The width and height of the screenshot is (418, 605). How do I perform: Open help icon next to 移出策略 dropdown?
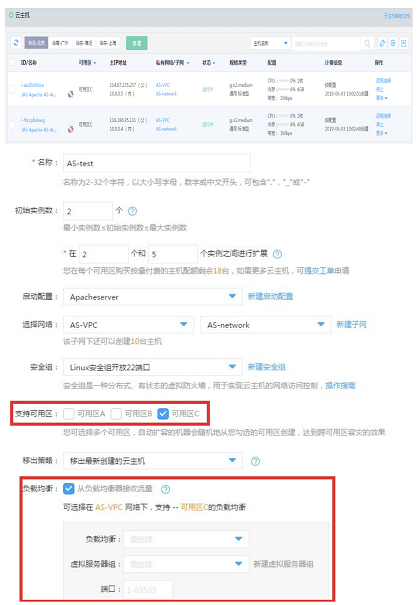[x=256, y=461]
